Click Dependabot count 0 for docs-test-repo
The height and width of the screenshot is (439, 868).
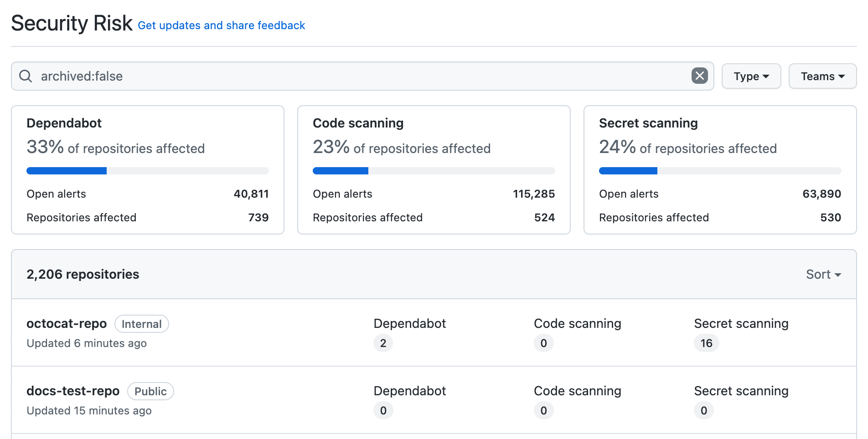(x=383, y=410)
